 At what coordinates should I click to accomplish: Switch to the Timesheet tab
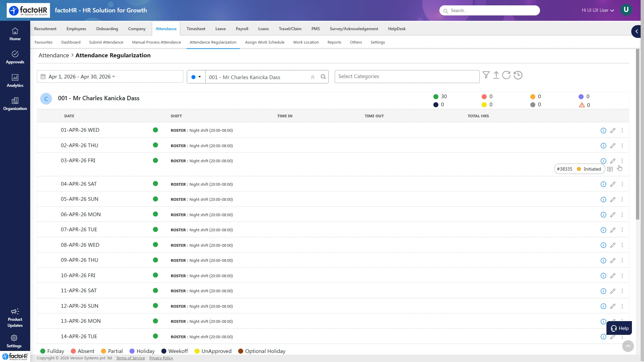click(x=196, y=29)
